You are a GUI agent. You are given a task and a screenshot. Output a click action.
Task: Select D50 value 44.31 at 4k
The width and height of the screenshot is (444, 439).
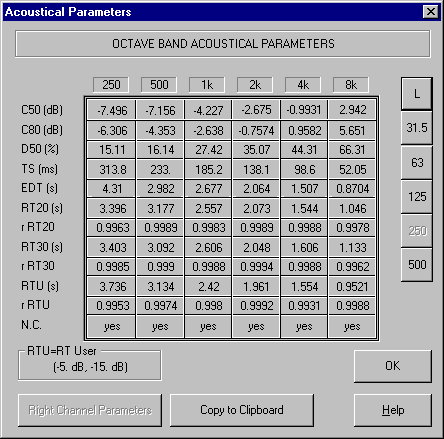click(x=304, y=150)
